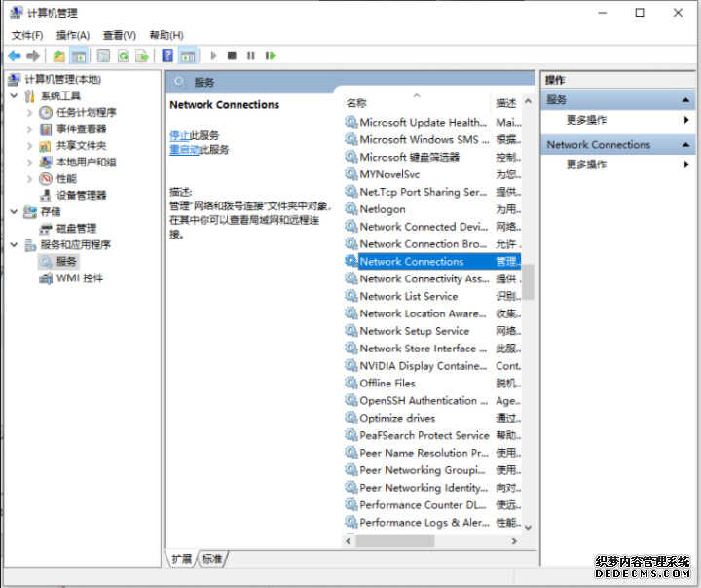Open the 文件(F) menu
Screen dimensions: 701x588
27,35
